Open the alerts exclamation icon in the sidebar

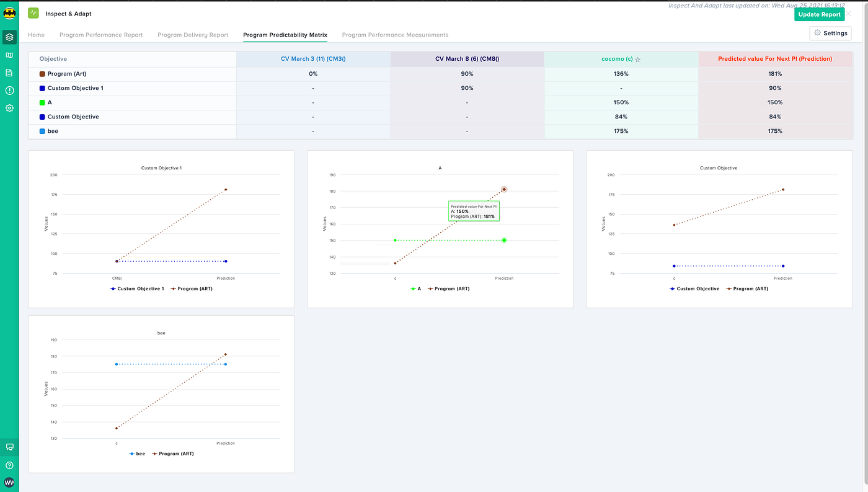coord(9,89)
